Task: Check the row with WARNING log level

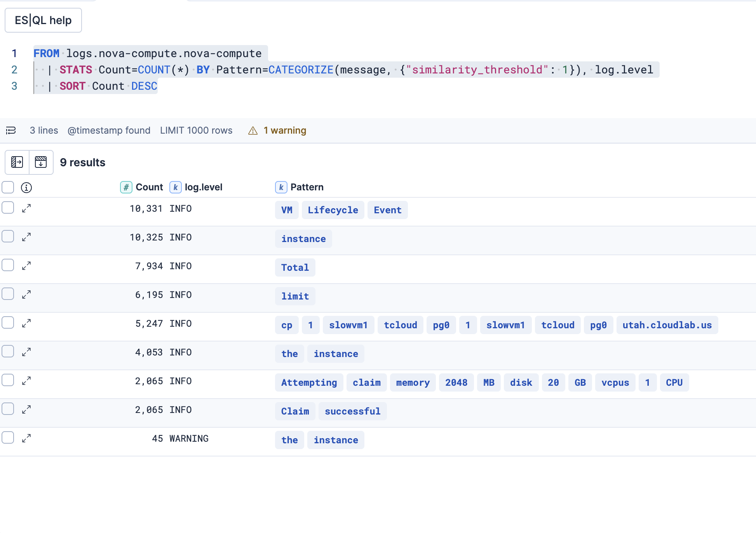Action: pyautogui.click(x=8, y=437)
